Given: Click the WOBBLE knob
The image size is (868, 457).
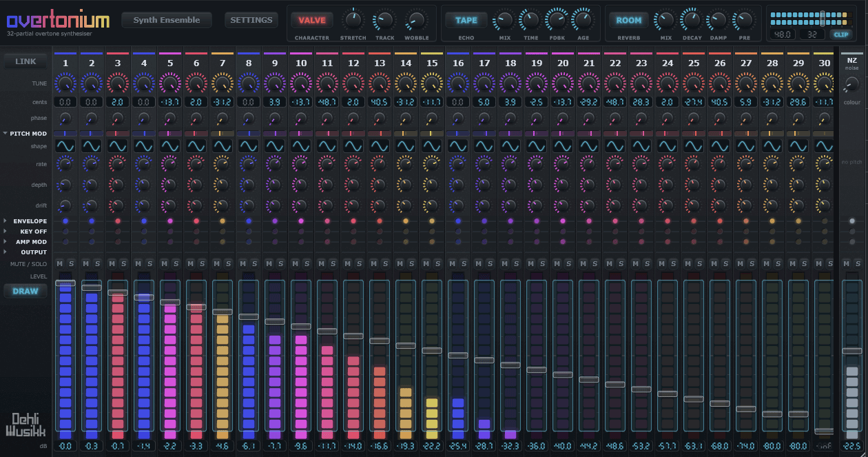Looking at the screenshot, I should click(x=416, y=21).
